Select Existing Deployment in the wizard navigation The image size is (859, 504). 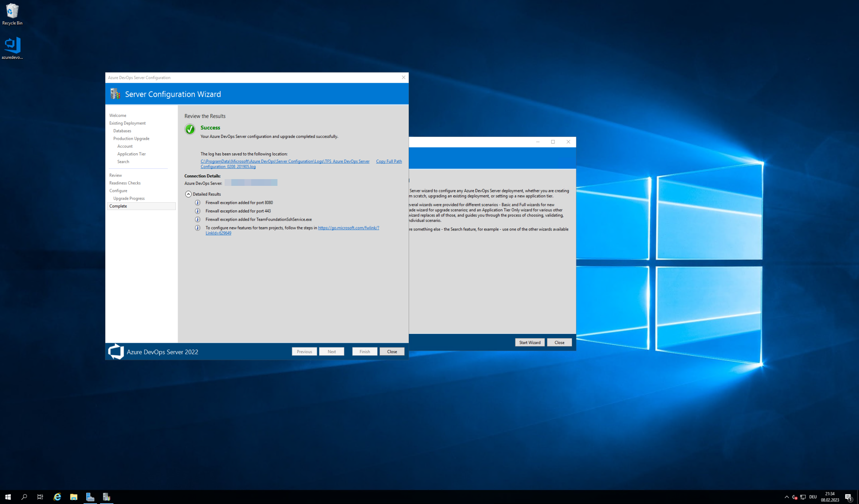pyautogui.click(x=127, y=123)
